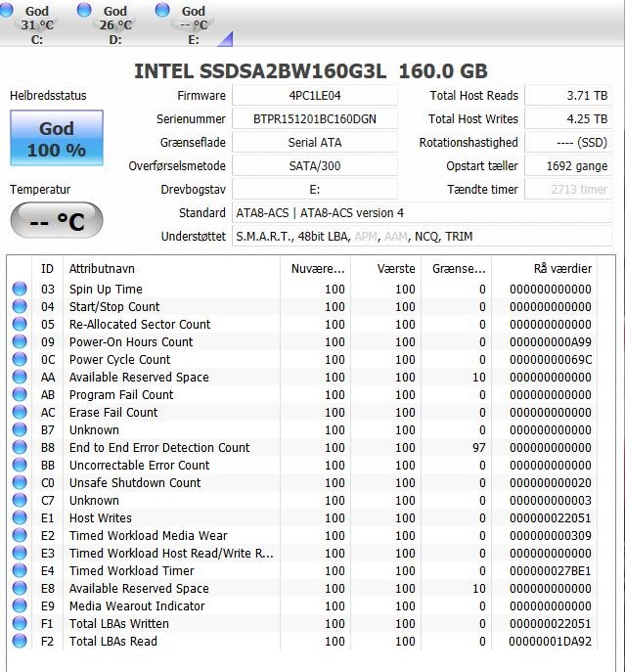The image size is (625, 672).
Task: Click status dot for Media Wearout Indicator
Action: (x=20, y=605)
